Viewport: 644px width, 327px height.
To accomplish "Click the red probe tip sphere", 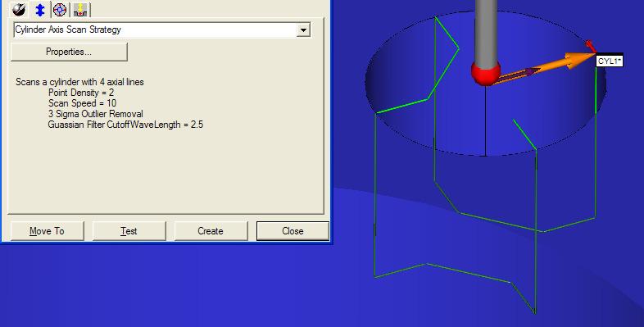I will 486,73.
